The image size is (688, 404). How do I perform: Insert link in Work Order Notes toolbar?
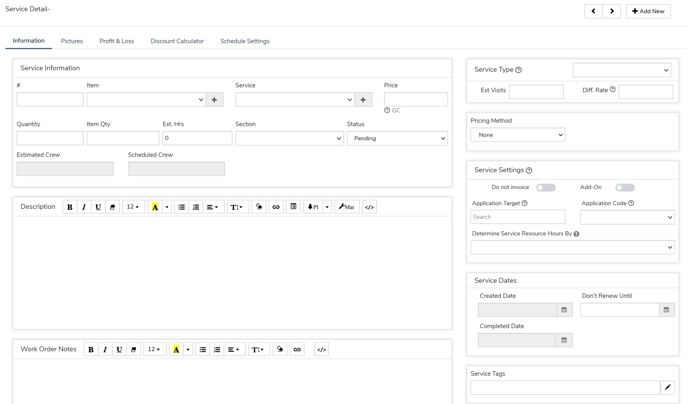297,350
